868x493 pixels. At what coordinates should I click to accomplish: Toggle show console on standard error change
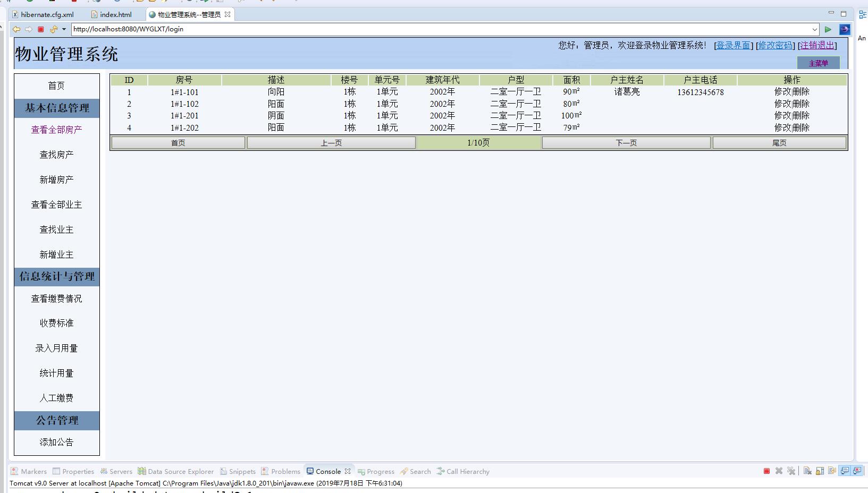tap(857, 471)
